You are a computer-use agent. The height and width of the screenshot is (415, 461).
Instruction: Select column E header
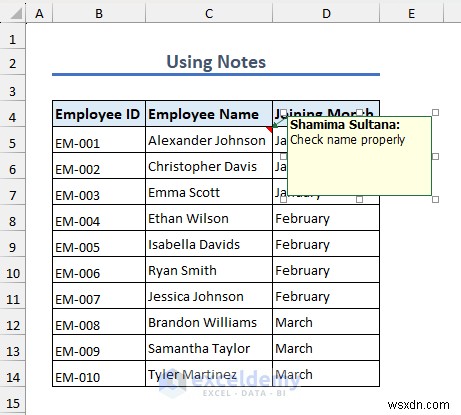click(x=412, y=14)
